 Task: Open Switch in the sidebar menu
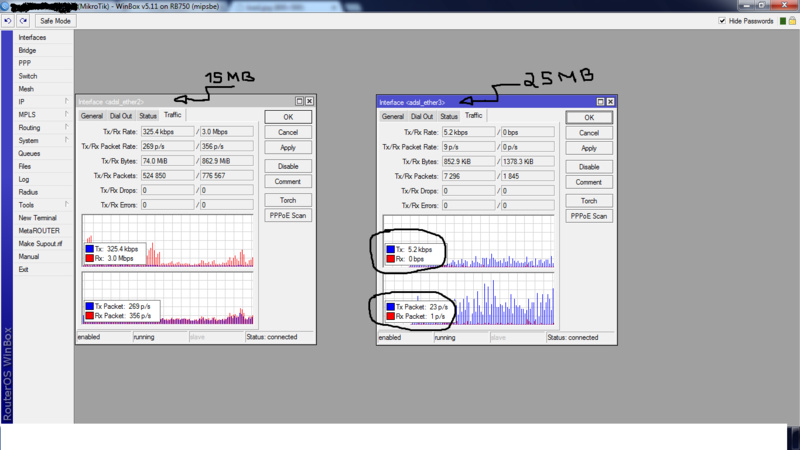point(28,76)
